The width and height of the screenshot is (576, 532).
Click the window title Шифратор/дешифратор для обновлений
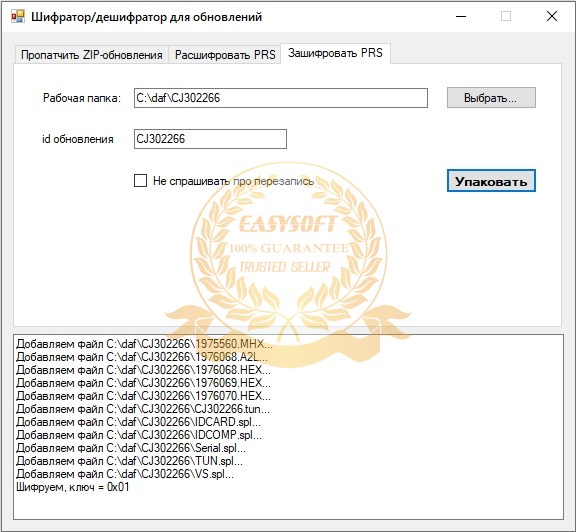(x=147, y=17)
